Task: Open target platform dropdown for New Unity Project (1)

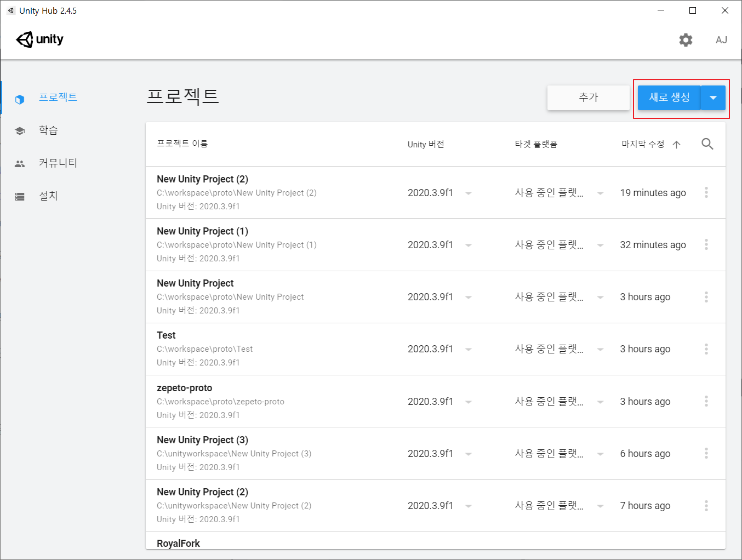Action: pos(601,245)
